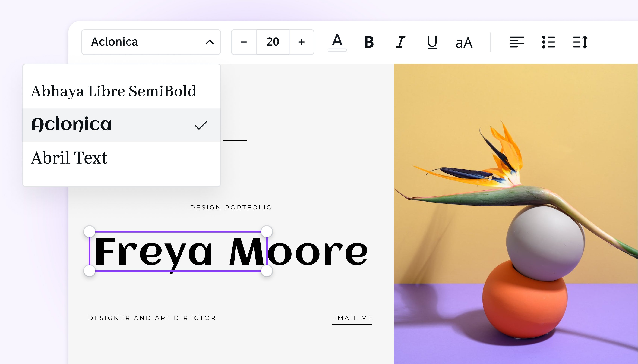The height and width of the screenshot is (364, 638).
Task: Click the font size value 20
Action: click(x=272, y=42)
